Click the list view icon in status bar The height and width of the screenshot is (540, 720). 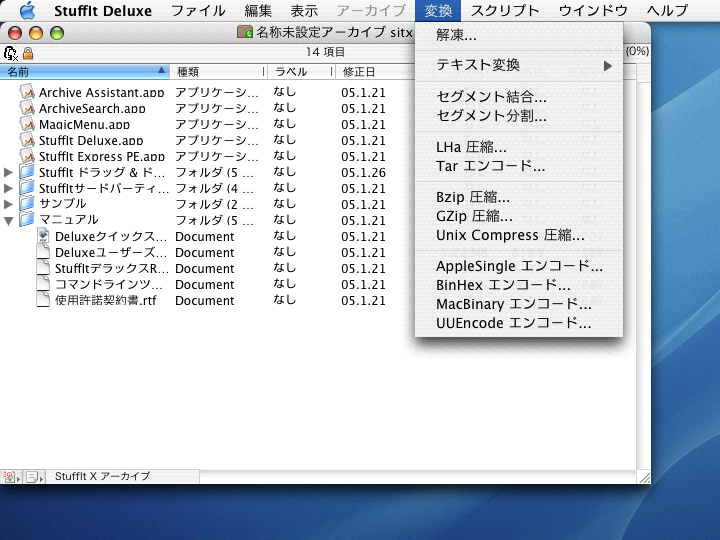point(34,477)
